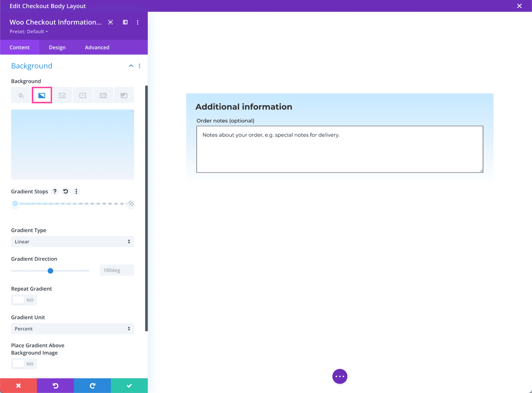Screen dimensions: 532x393
Task: Select the background color fill icon
Action: coord(21,95)
